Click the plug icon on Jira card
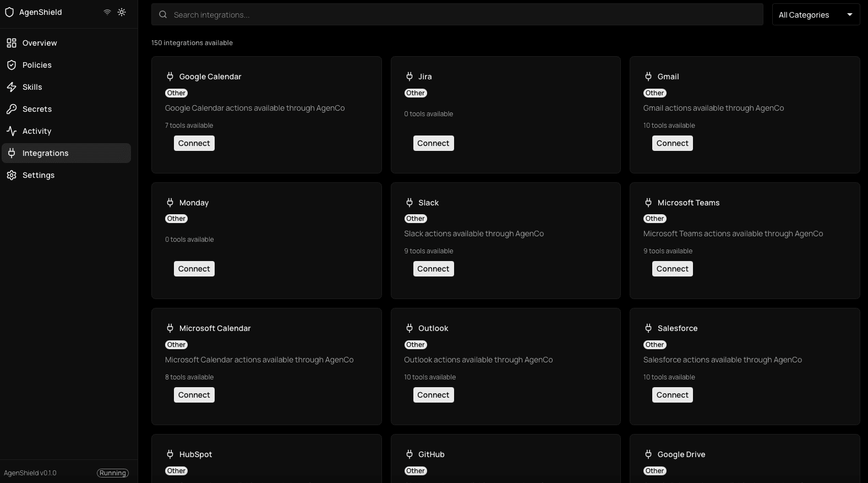The height and width of the screenshot is (483, 868). [x=410, y=77]
